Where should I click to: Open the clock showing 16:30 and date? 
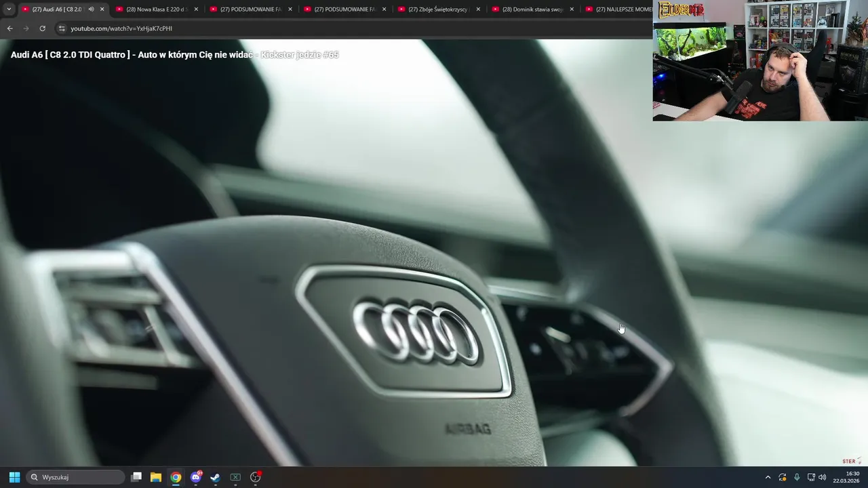coord(846,477)
